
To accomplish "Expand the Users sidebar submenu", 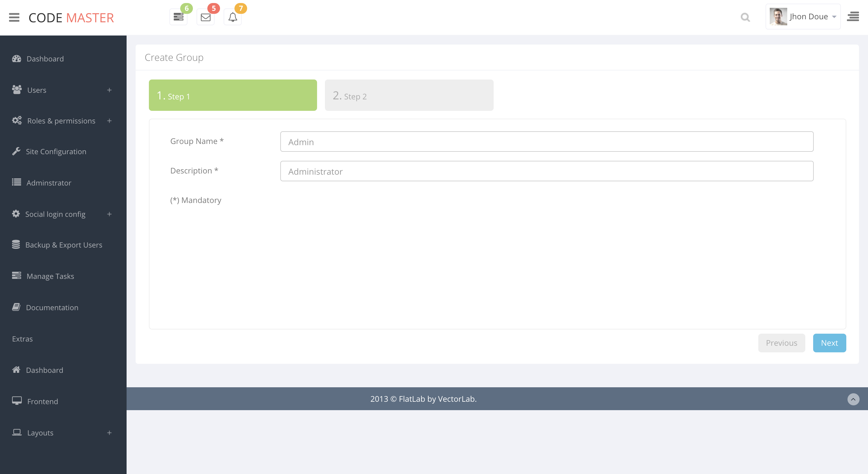I will 109,90.
